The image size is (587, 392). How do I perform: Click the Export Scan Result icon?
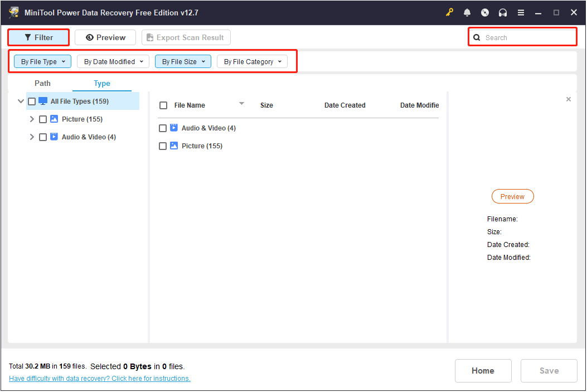point(149,37)
